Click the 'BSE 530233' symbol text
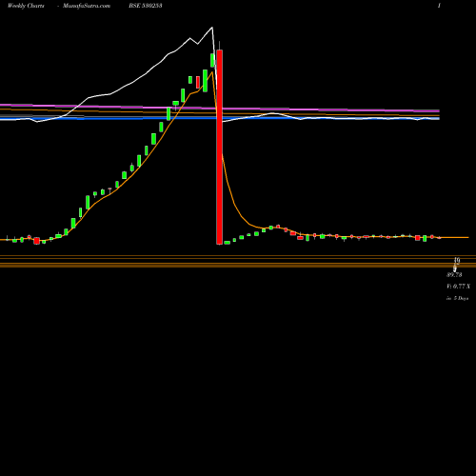This screenshot has width=476, height=476. [146, 6]
